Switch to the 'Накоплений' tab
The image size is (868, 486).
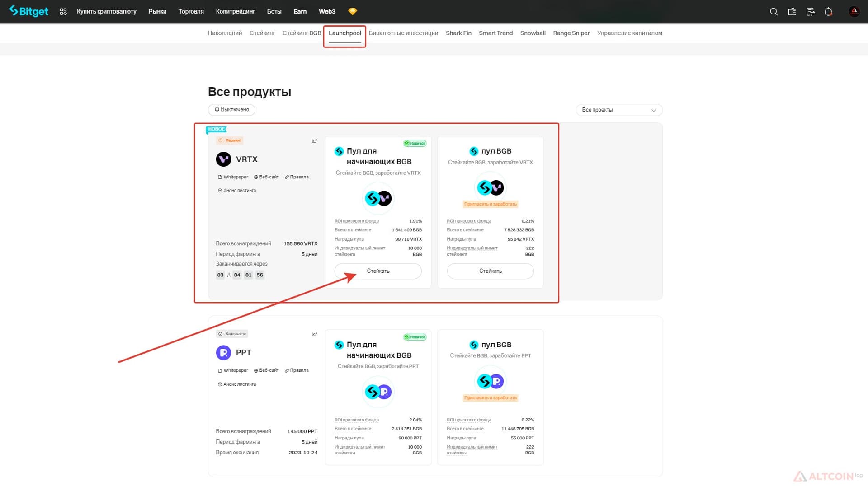pos(225,33)
